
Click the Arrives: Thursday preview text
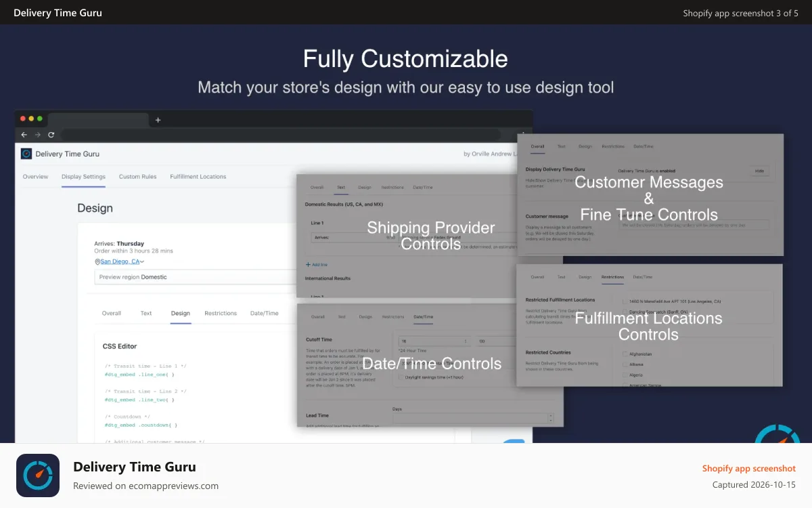(x=118, y=243)
